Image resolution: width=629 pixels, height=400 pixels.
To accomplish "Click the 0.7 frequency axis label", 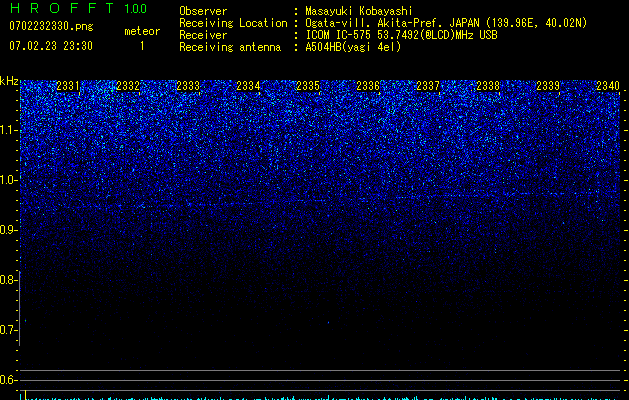I will tap(8, 330).
